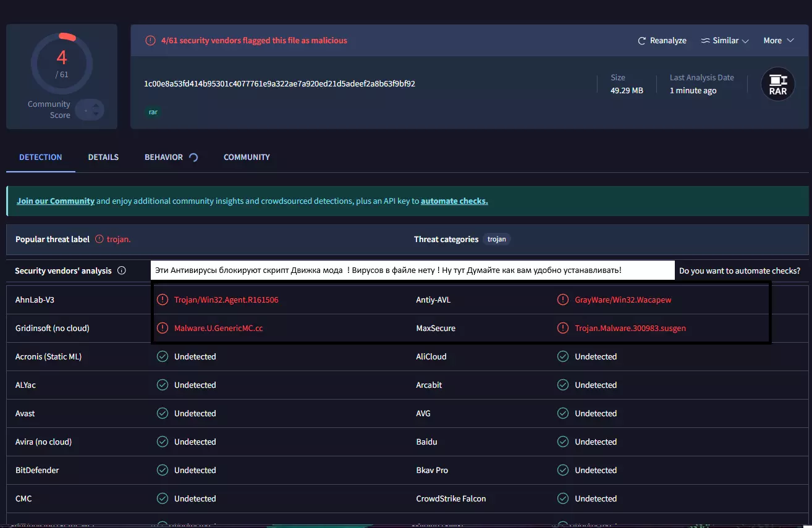Viewport: 812px width, 528px height.
Task: Click the info icon beside Security vendors' analysis
Action: point(122,270)
